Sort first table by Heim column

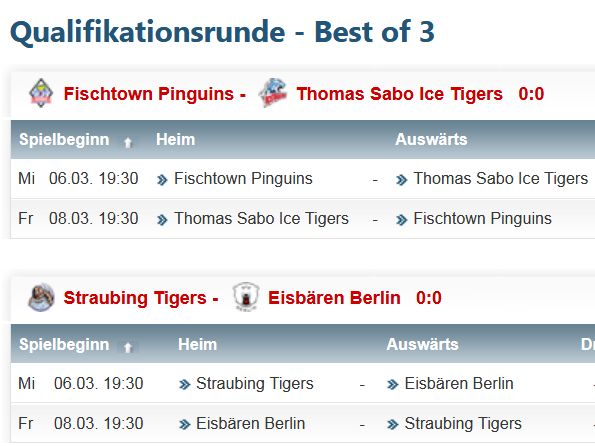point(176,139)
